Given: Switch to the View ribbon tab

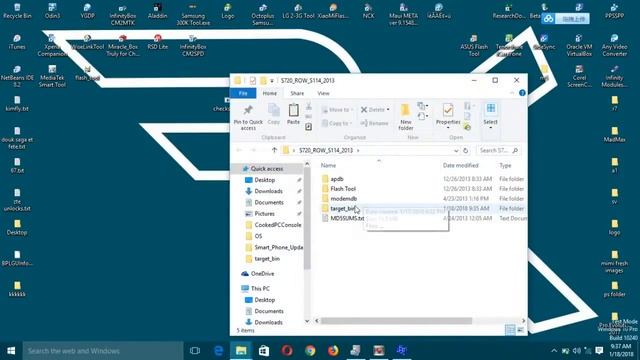Looking at the screenshot, I should [x=323, y=93].
